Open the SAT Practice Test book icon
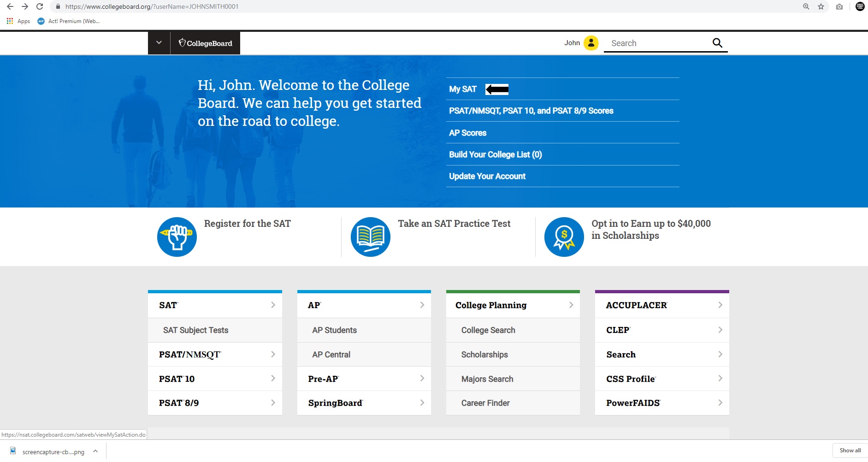 (x=370, y=237)
